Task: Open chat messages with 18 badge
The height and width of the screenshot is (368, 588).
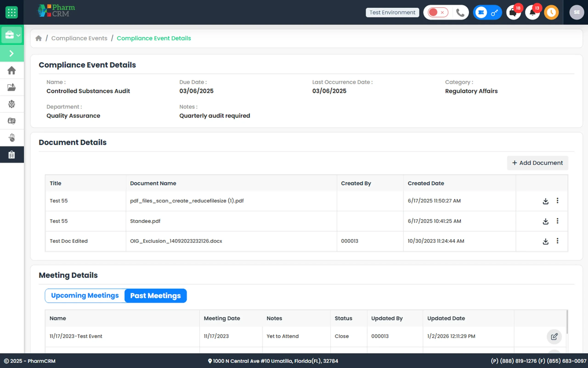Action: coord(513,12)
